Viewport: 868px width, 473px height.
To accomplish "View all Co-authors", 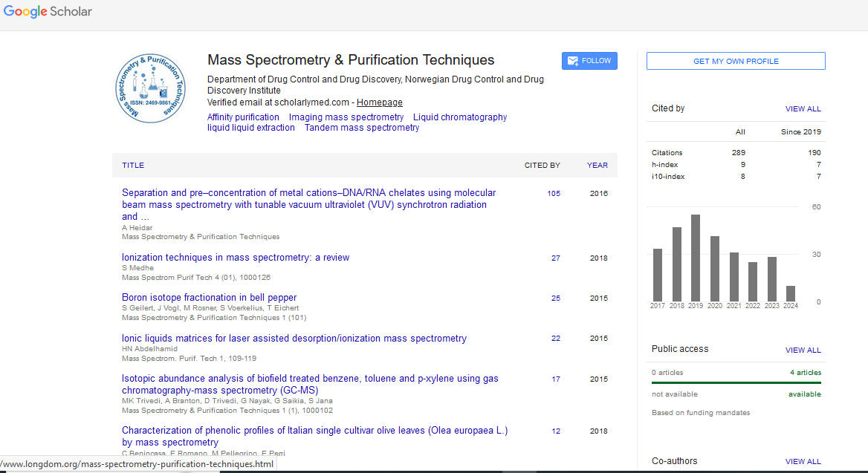I will 803,462.
